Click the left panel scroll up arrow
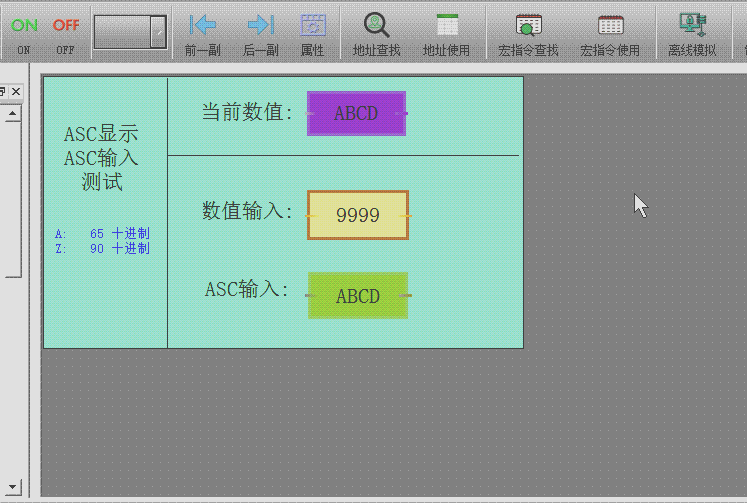This screenshot has height=503, width=747. coord(12,113)
